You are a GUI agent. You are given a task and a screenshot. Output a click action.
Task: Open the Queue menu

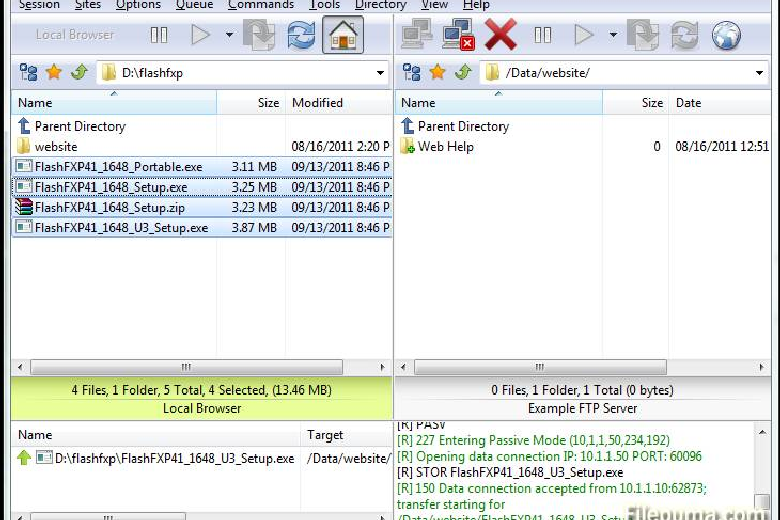195,5
